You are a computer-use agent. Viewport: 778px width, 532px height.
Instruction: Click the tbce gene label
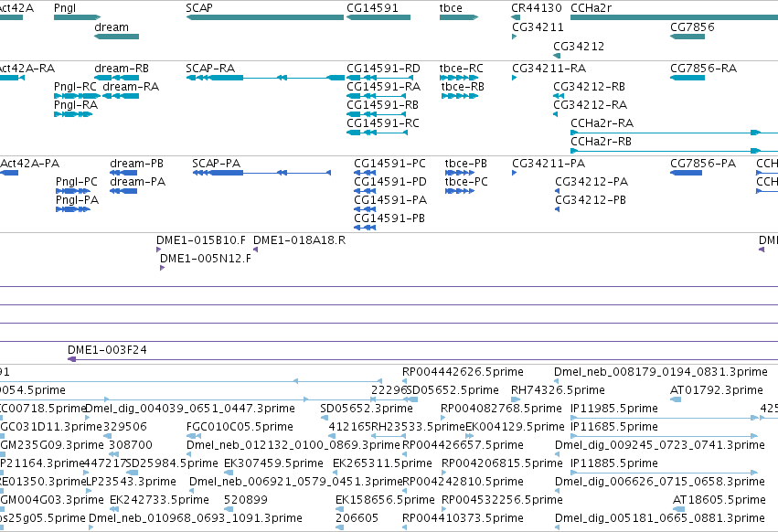(451, 8)
